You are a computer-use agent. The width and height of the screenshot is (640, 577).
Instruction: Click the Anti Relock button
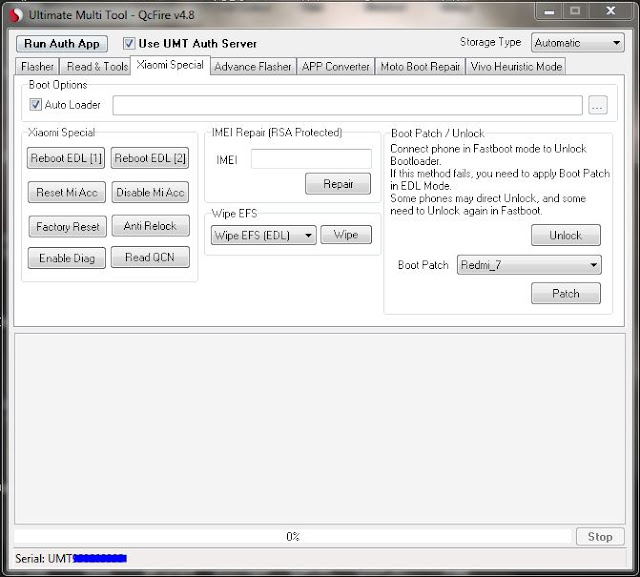pos(151,226)
